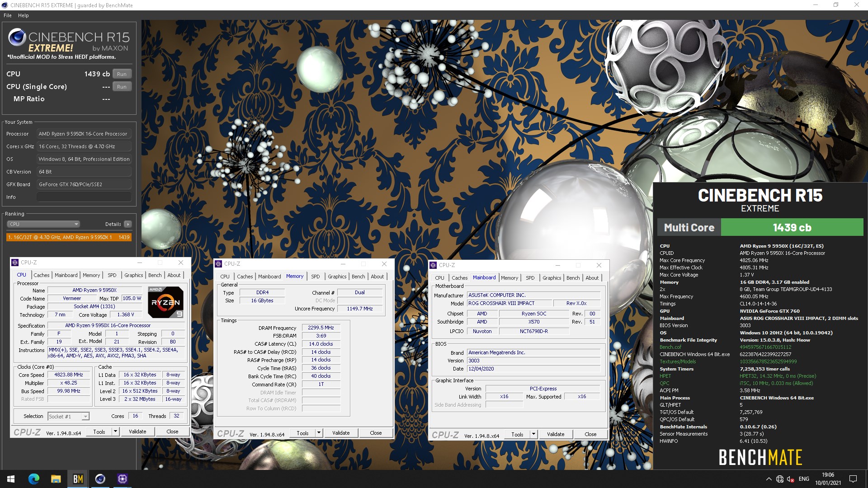
Task: Click the QPC entry in BenchMate panel
Action: pos(665,383)
